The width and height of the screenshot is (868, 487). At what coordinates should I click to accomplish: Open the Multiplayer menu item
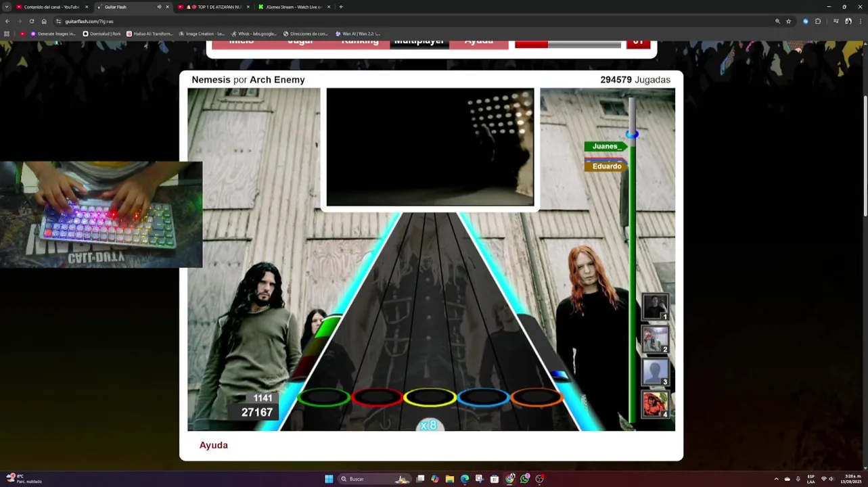point(419,42)
